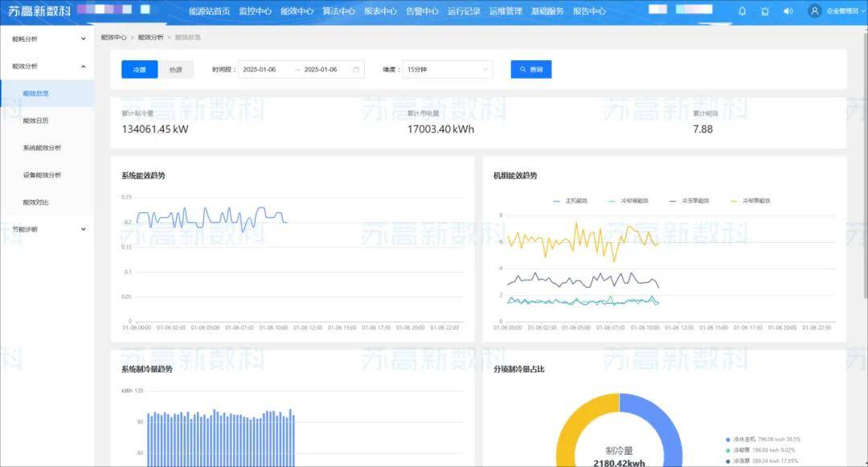Viewport: 868px width, 467px height.
Task: Click the 2180.42kwh donut center value
Action: click(x=619, y=463)
